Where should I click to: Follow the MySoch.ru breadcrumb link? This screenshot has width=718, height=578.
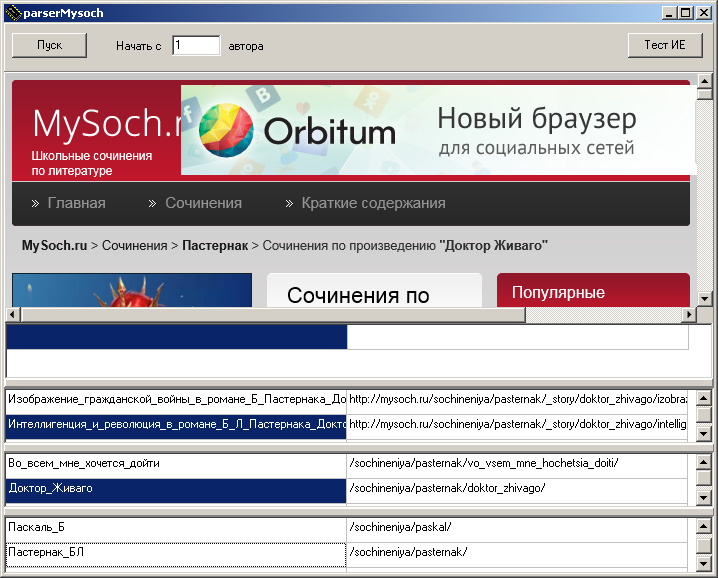pos(54,245)
